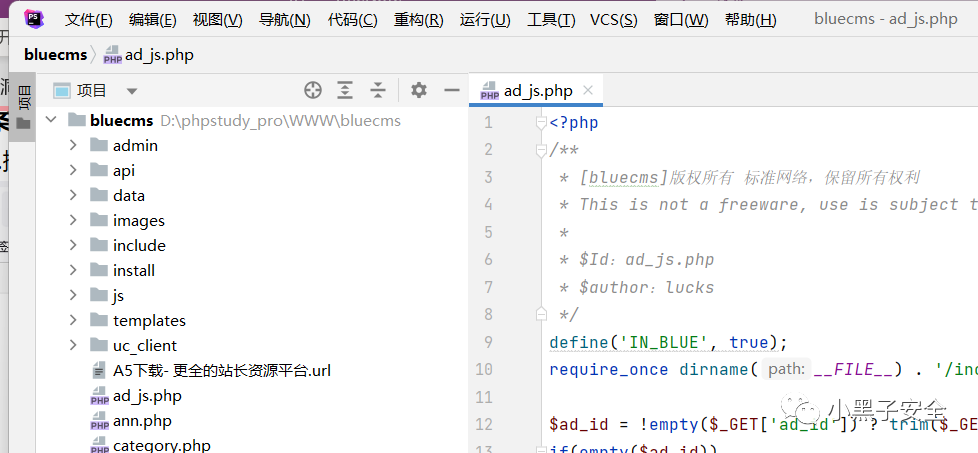
Task: Select the A5下载 url file in tree
Action: click(x=221, y=370)
